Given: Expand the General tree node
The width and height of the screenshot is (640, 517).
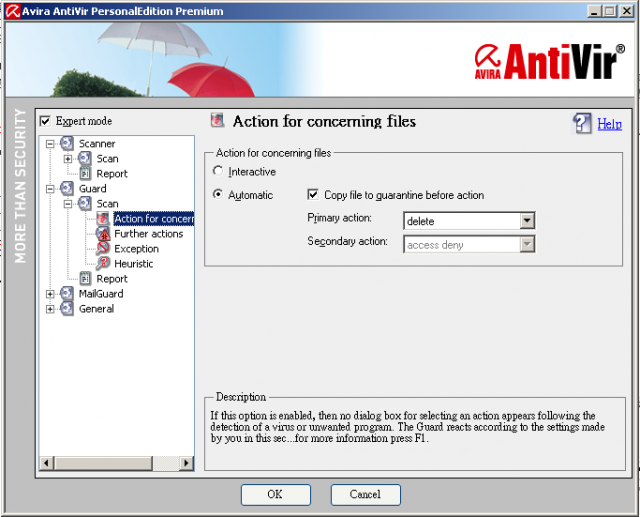Looking at the screenshot, I should [x=50, y=309].
